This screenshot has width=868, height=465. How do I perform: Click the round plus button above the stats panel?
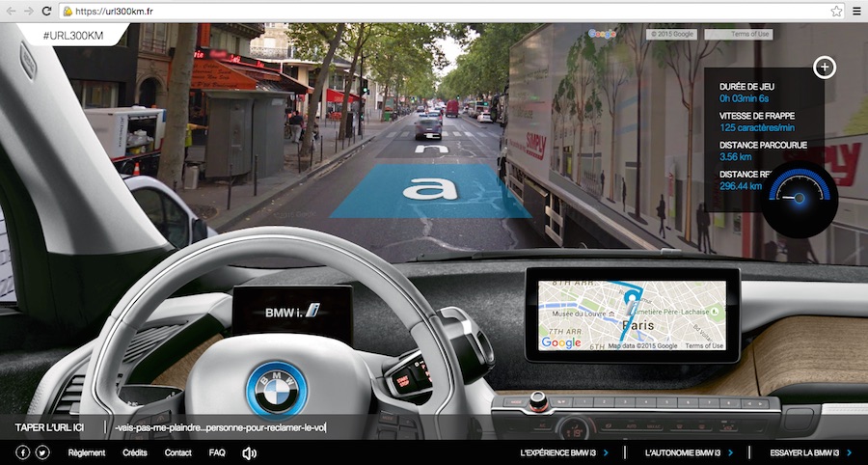(825, 68)
